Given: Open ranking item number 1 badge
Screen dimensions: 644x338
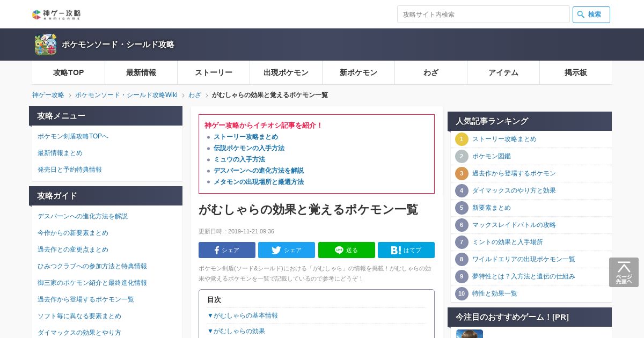Looking at the screenshot, I should coord(462,139).
